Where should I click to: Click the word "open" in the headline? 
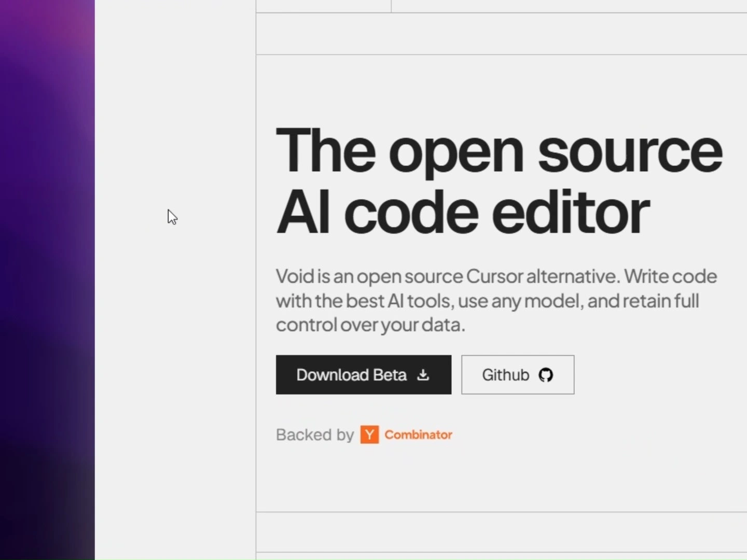(x=456, y=153)
